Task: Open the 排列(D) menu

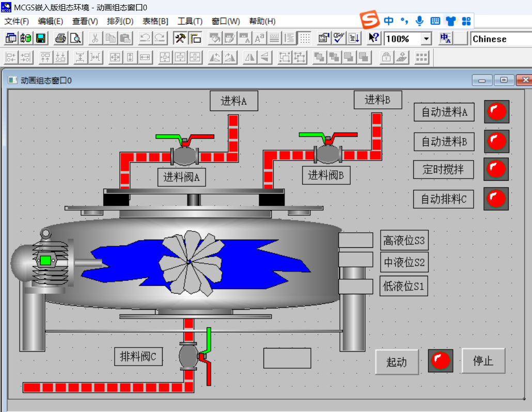Action: [120, 21]
